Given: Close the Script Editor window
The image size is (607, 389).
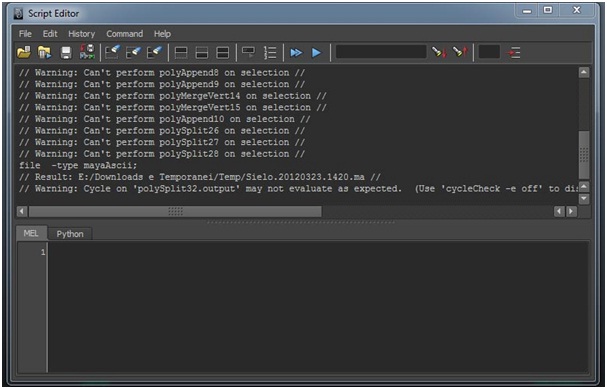Looking at the screenshot, I should (577, 10).
